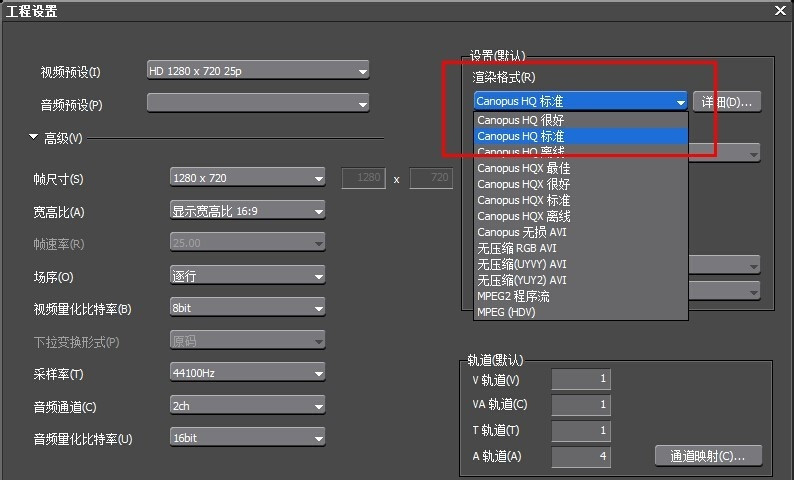Screen dimensions: 794x480
Task: Click the 通道映射 button
Action: (708, 456)
